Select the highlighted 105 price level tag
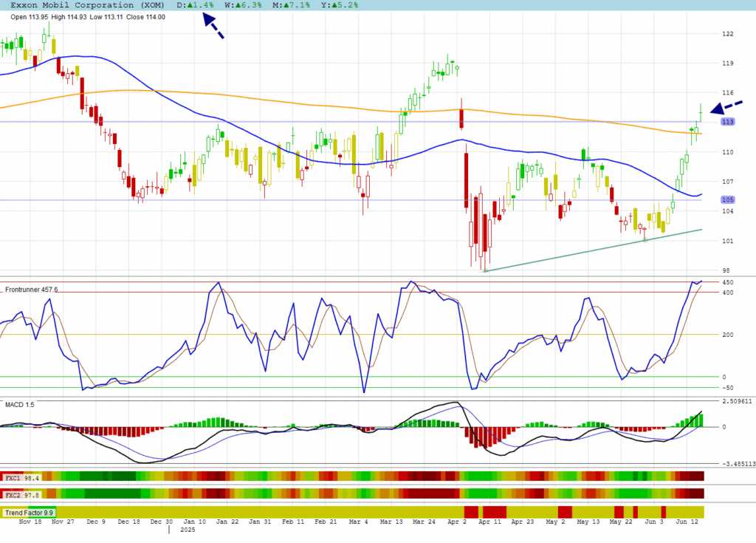This screenshot has width=756, height=543. pyautogui.click(x=727, y=199)
